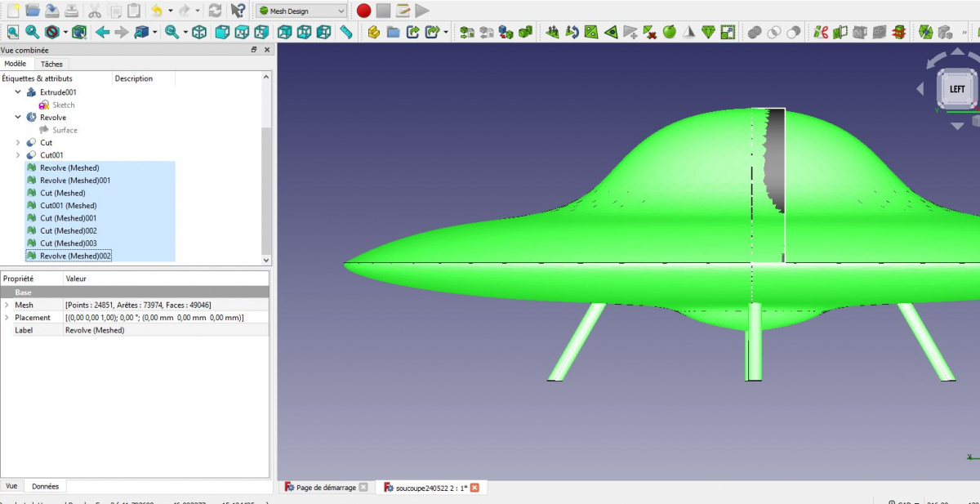Create a group with folder icon
This screenshot has width=980, height=504.
coord(394,32)
